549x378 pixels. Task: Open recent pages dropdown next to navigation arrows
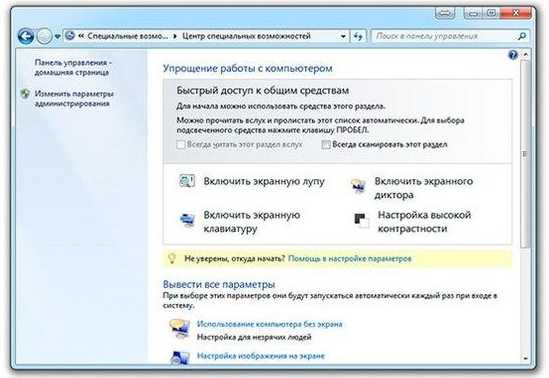point(57,36)
